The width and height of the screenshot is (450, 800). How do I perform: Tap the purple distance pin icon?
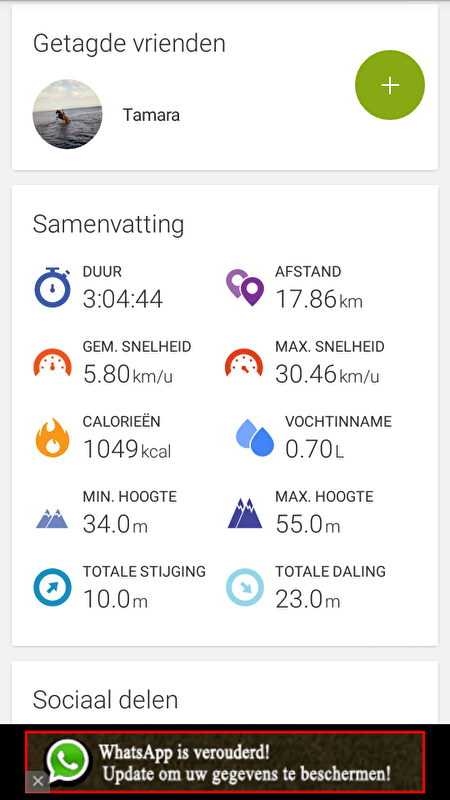click(245, 288)
